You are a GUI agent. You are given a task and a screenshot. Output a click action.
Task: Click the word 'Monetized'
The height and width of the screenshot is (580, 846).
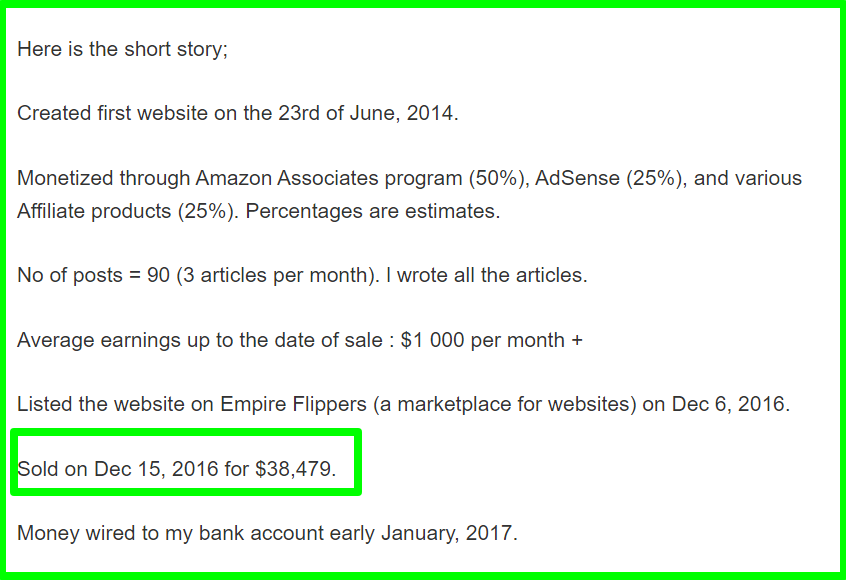tap(65, 178)
